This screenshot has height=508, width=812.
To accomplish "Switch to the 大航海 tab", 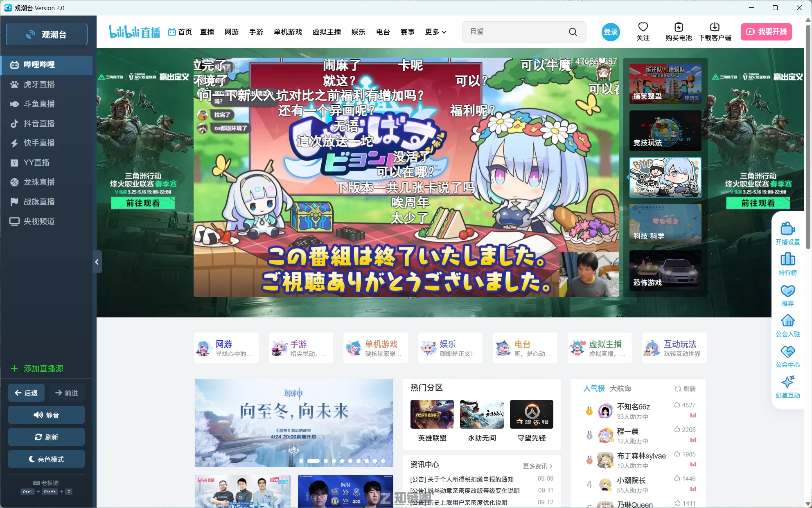I will tap(620, 389).
